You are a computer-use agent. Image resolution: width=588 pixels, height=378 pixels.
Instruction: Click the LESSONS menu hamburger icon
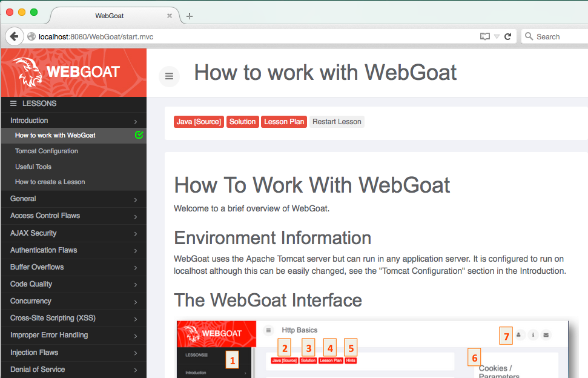point(13,104)
